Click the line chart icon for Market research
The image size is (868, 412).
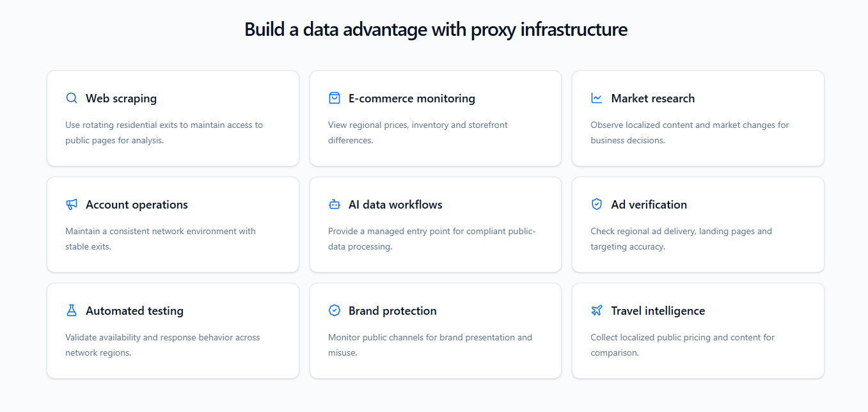click(597, 98)
